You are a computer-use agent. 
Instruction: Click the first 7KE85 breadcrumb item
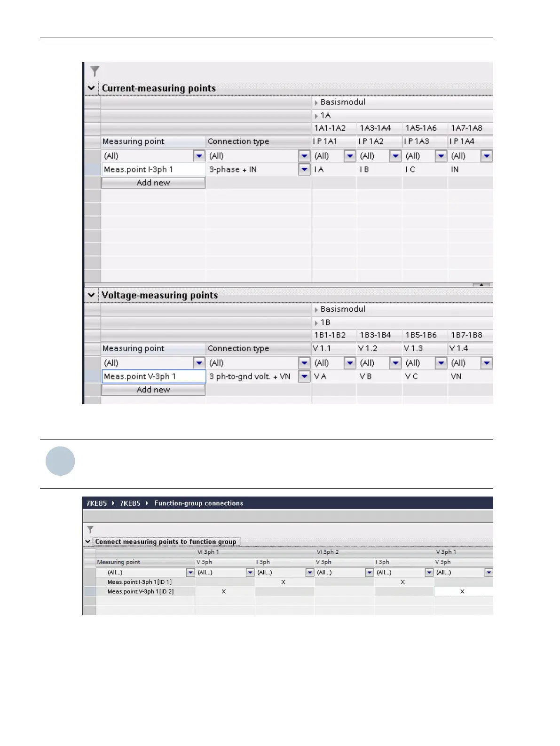click(96, 503)
